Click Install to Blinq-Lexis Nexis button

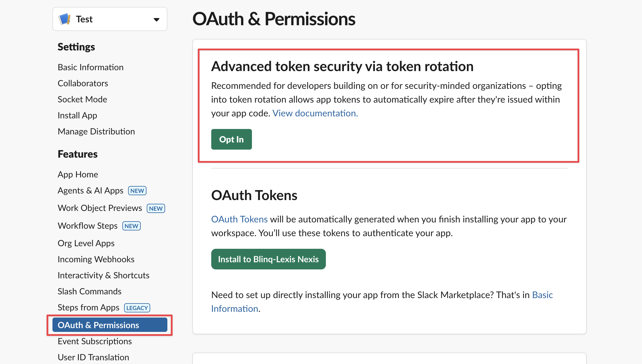[x=268, y=259]
